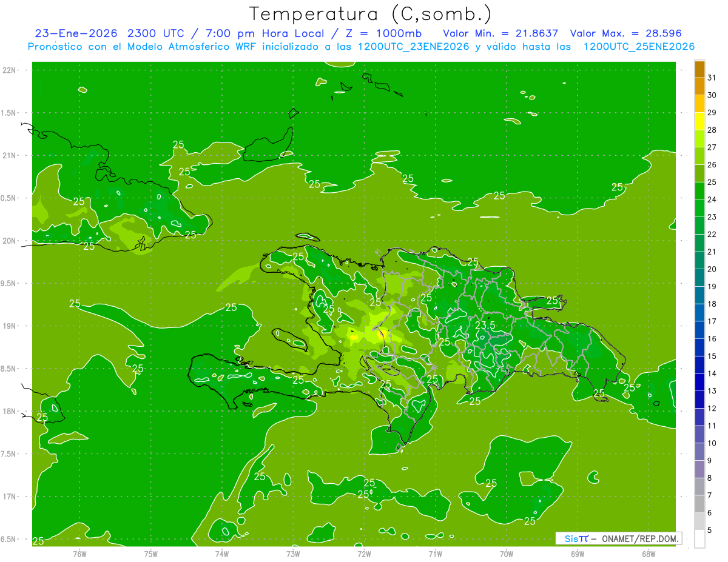Click the yellow swatch between 28 and 29
728x562 pixels.
(x=699, y=121)
